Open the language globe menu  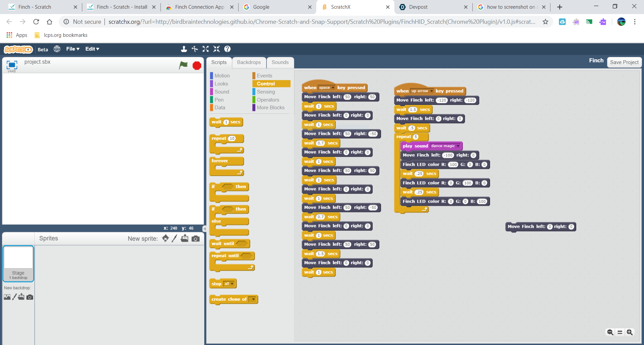[57, 49]
